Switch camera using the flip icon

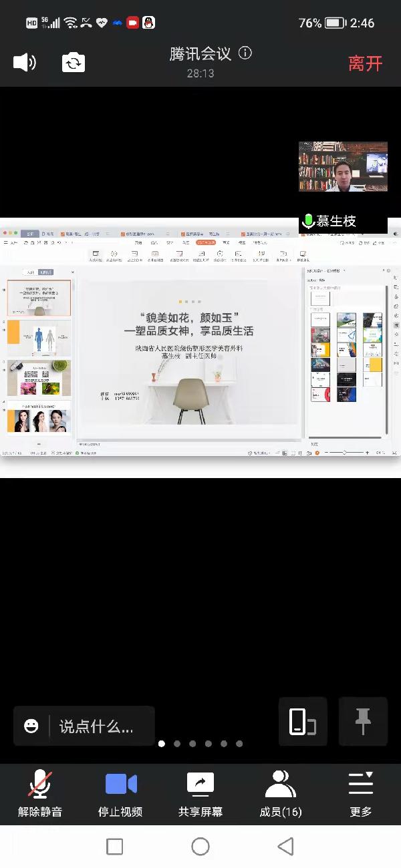74,63
